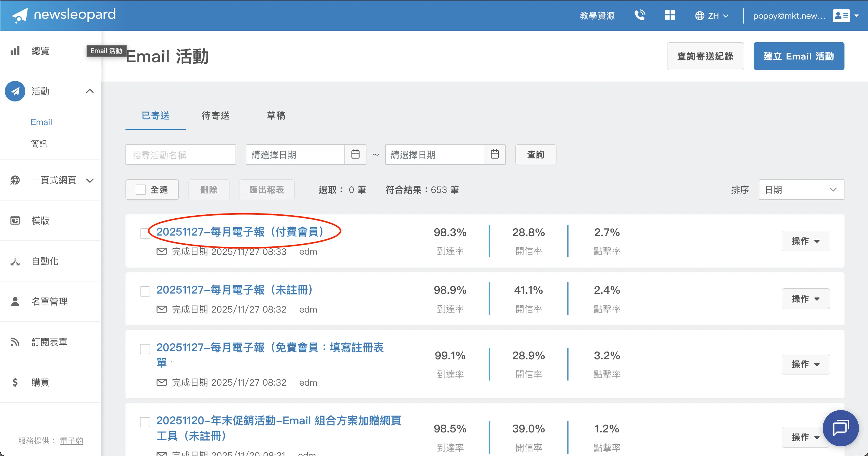Open the 排序 日期 sort dropdown
The width and height of the screenshot is (868, 456).
(801, 190)
